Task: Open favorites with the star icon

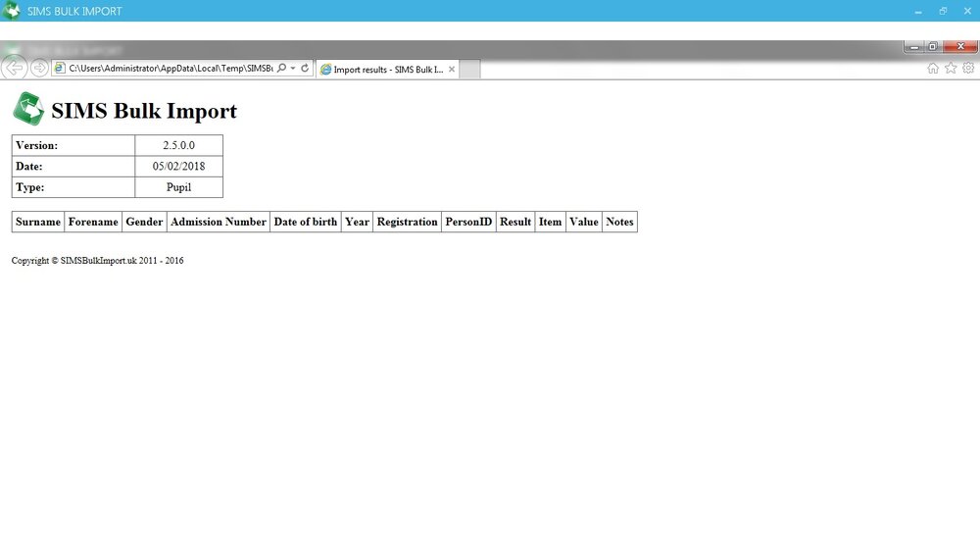Action: pyautogui.click(x=951, y=69)
